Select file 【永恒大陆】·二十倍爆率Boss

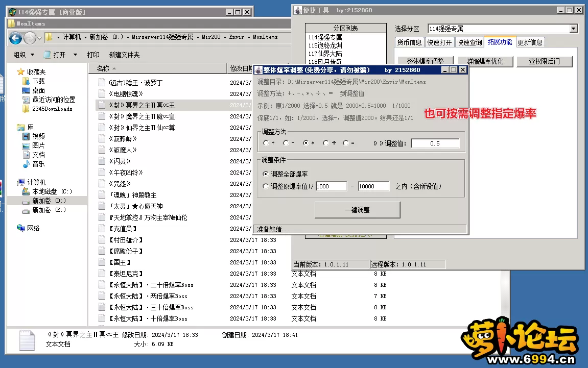pyautogui.click(x=151, y=285)
